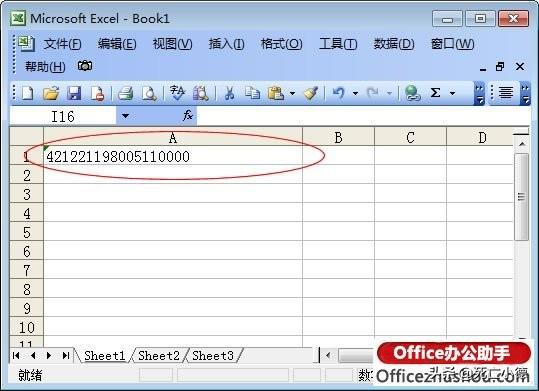The height and width of the screenshot is (391, 539).
Task: Click the camera icon next to Help
Action: click(85, 66)
